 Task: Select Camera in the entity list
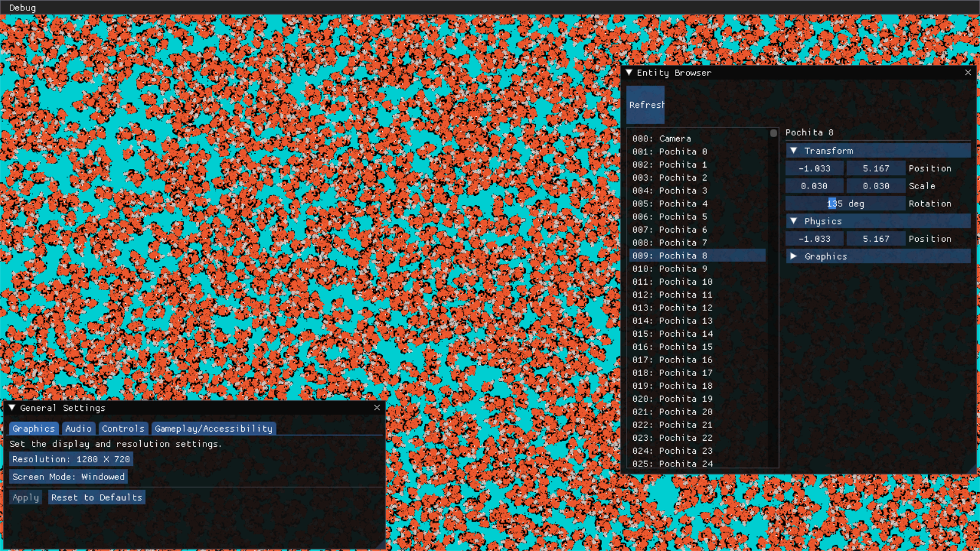pyautogui.click(x=674, y=139)
